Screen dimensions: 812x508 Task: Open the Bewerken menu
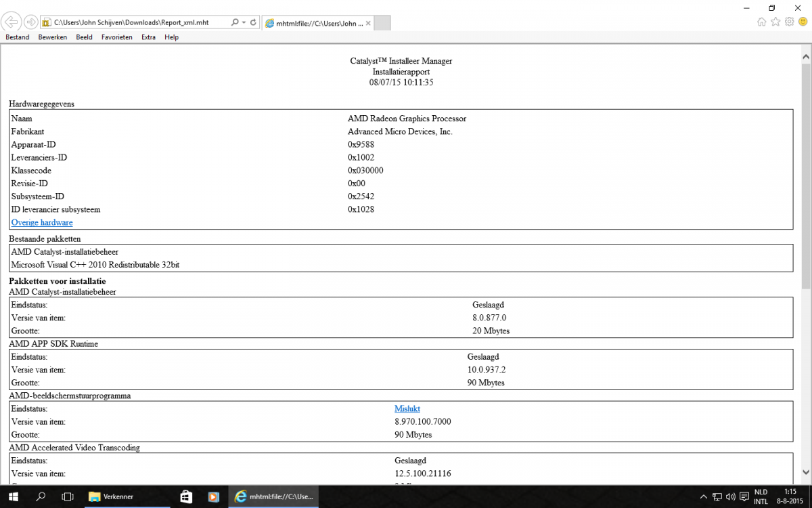53,37
